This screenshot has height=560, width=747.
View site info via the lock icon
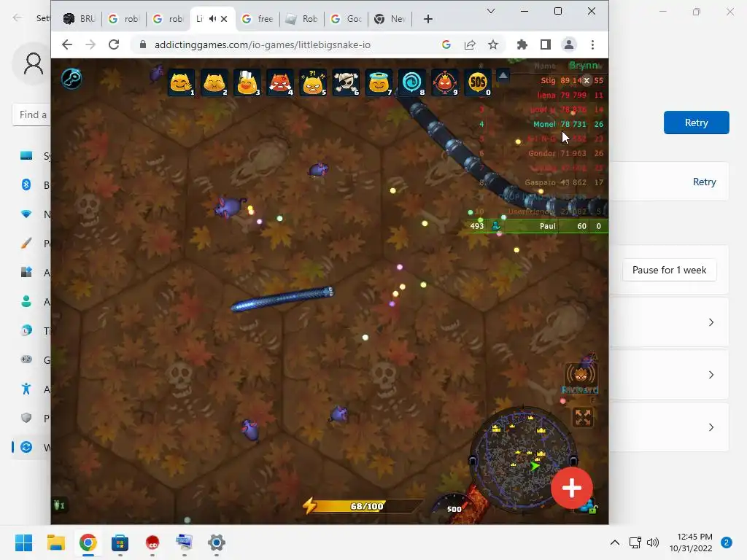(142, 44)
